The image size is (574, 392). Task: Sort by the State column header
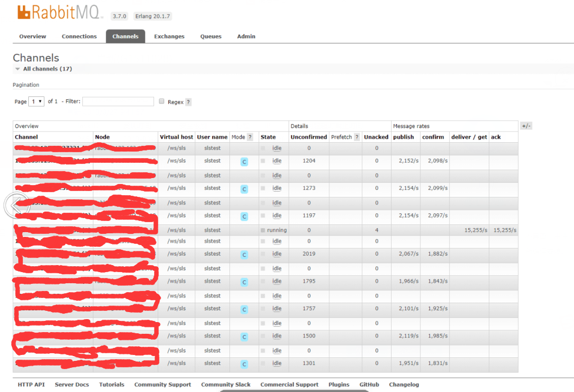pyautogui.click(x=268, y=137)
